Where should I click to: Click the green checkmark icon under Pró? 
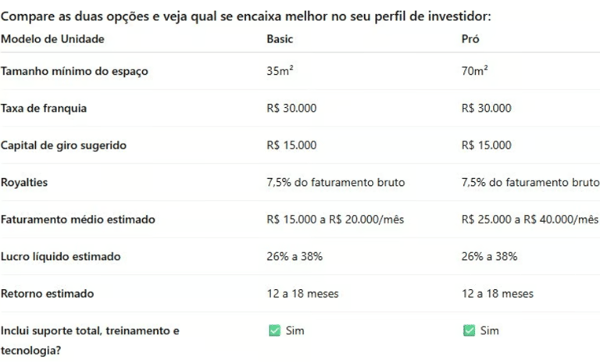coord(469,330)
